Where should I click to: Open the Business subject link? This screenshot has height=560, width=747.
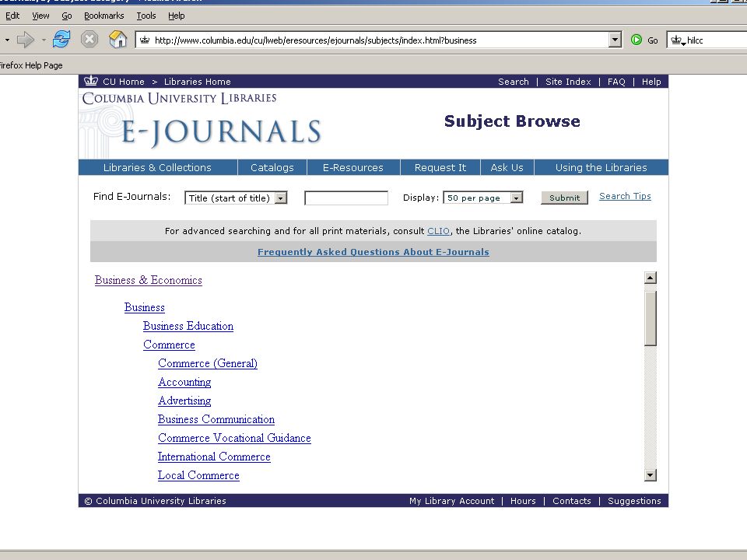[x=145, y=307]
